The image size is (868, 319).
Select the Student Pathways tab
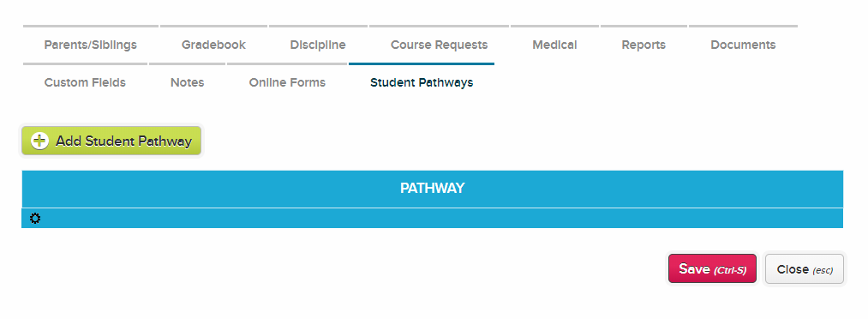pyautogui.click(x=422, y=82)
